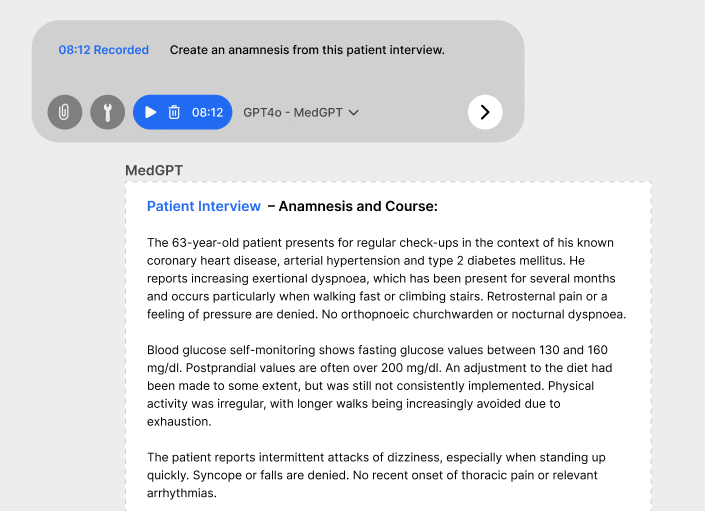
Task: Click the paragraph about dizziness attacks
Action: [386, 475]
